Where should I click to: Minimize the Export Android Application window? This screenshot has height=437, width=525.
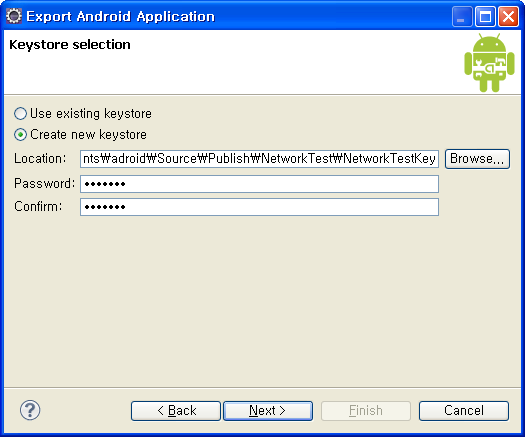coord(462,16)
